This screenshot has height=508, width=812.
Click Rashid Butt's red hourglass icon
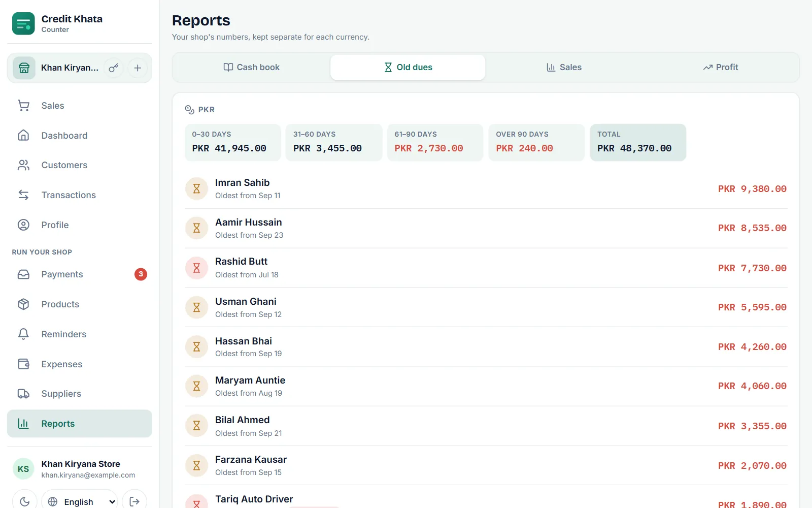[x=196, y=268]
